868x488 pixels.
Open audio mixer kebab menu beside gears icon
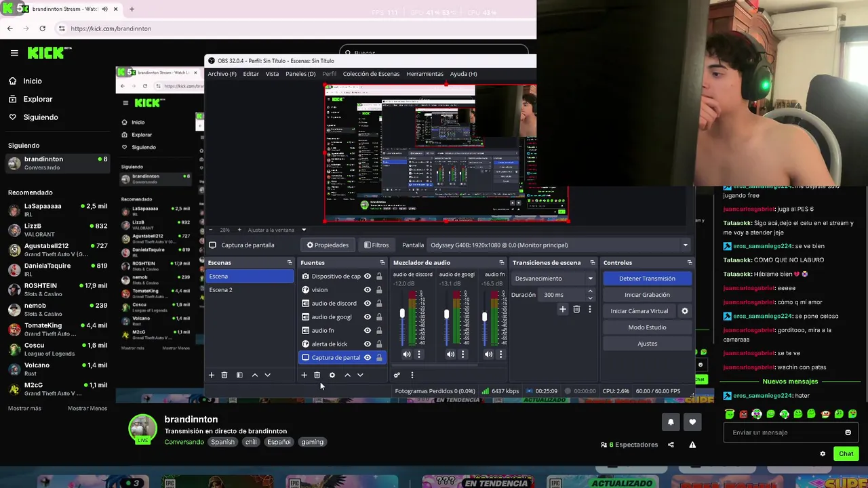tap(412, 375)
